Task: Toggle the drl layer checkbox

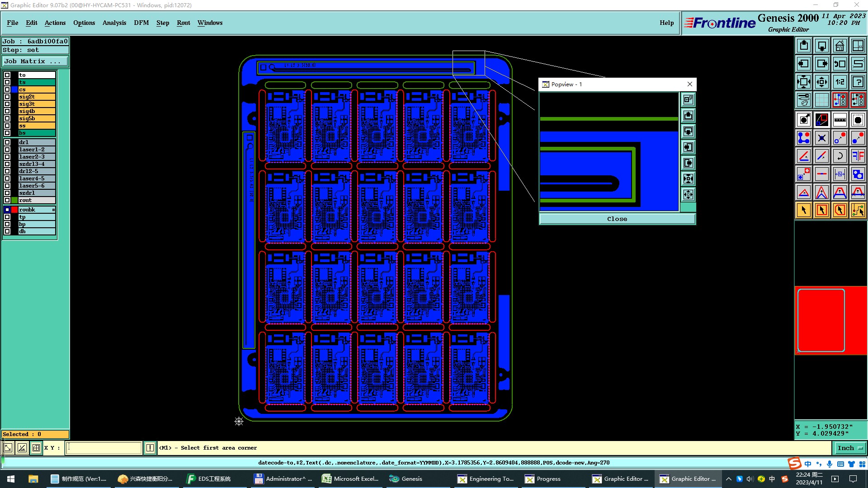Action: (7, 142)
